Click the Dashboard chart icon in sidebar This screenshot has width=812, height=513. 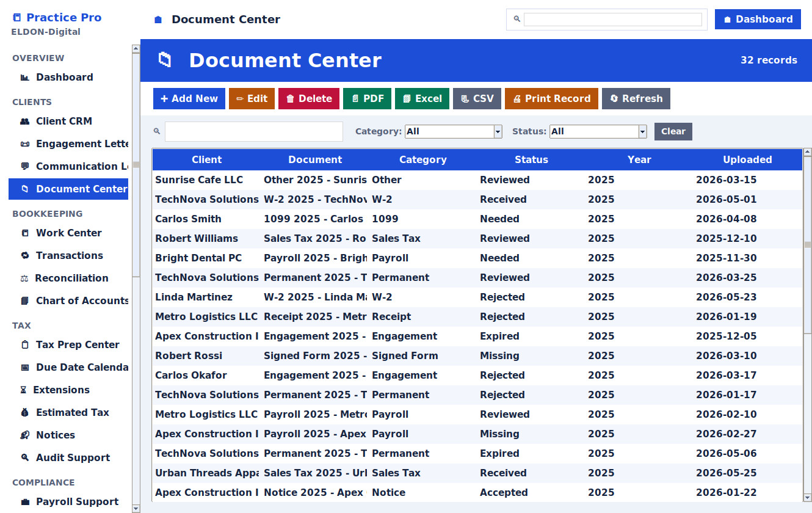tap(25, 78)
